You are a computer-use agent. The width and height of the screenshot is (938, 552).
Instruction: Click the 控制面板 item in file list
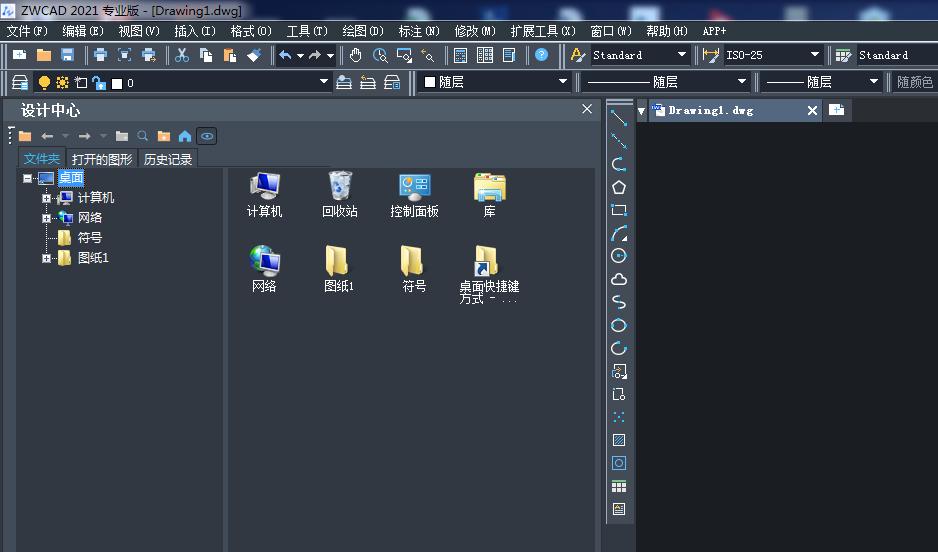coord(414,194)
